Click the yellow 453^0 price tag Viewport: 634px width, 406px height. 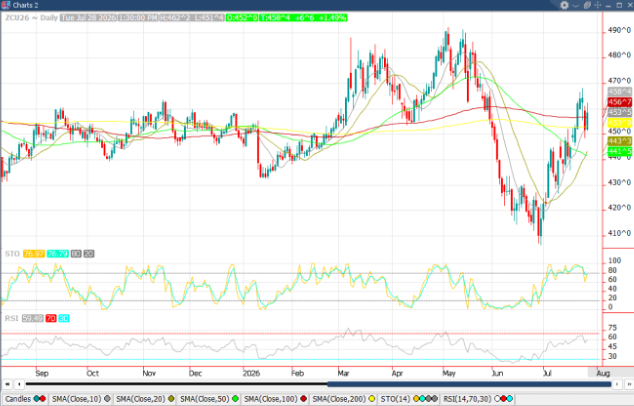click(620, 122)
